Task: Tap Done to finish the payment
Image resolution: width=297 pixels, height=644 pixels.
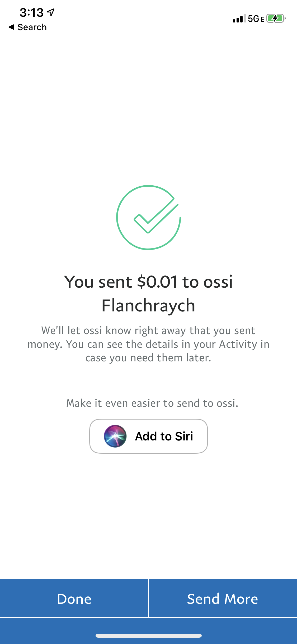Action: [x=74, y=599]
